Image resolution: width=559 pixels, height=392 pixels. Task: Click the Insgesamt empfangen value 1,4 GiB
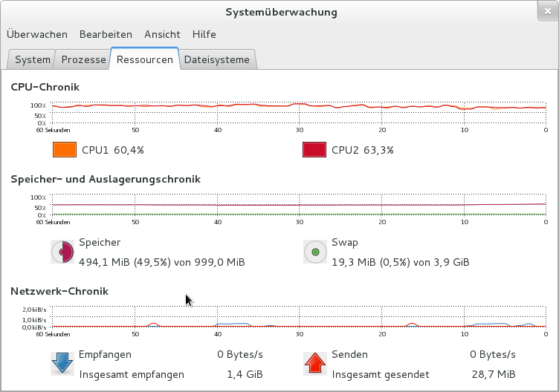coord(245,374)
